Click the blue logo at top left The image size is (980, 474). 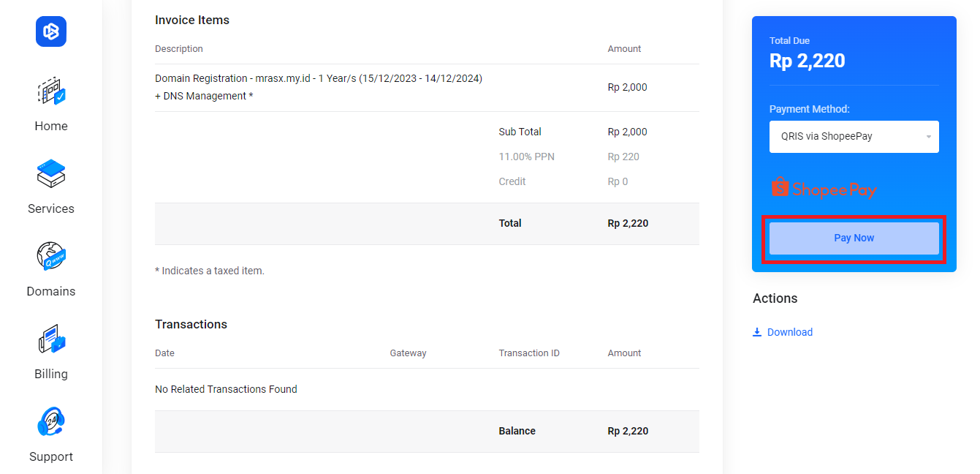click(x=51, y=31)
